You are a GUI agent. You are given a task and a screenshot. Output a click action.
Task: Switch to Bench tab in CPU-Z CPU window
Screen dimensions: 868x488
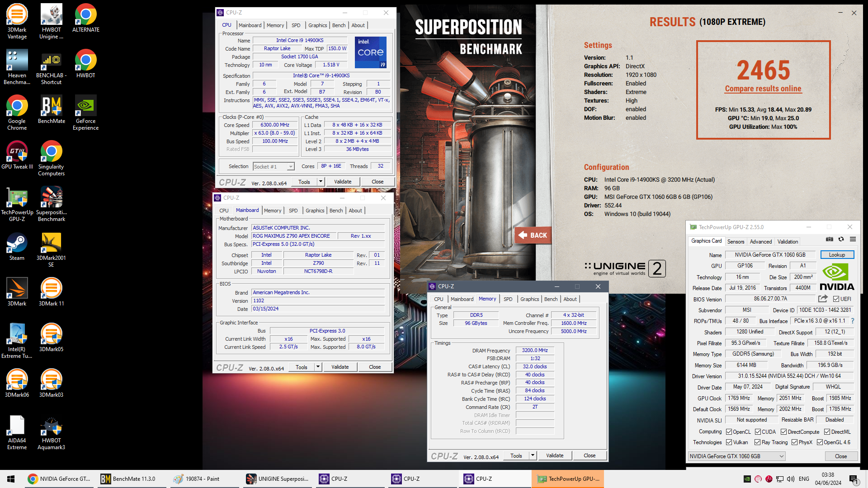click(x=339, y=25)
